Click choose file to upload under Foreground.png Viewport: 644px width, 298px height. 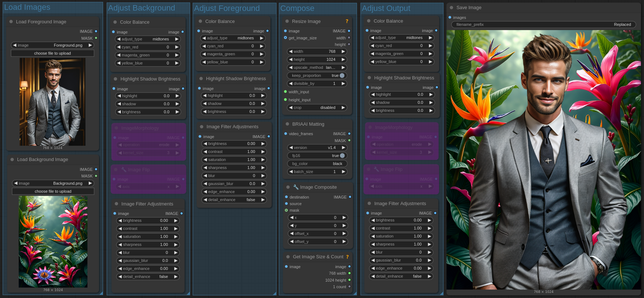point(52,53)
